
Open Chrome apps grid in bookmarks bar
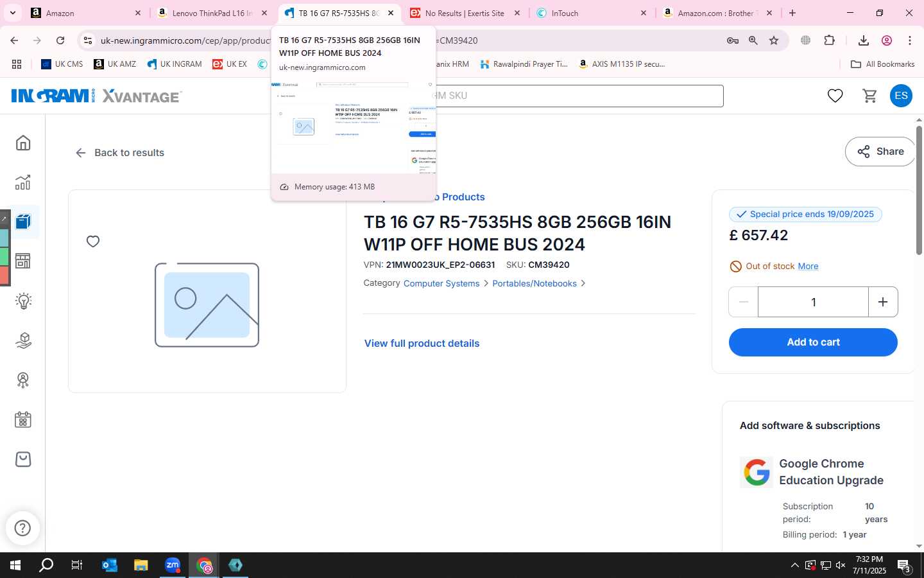click(17, 64)
